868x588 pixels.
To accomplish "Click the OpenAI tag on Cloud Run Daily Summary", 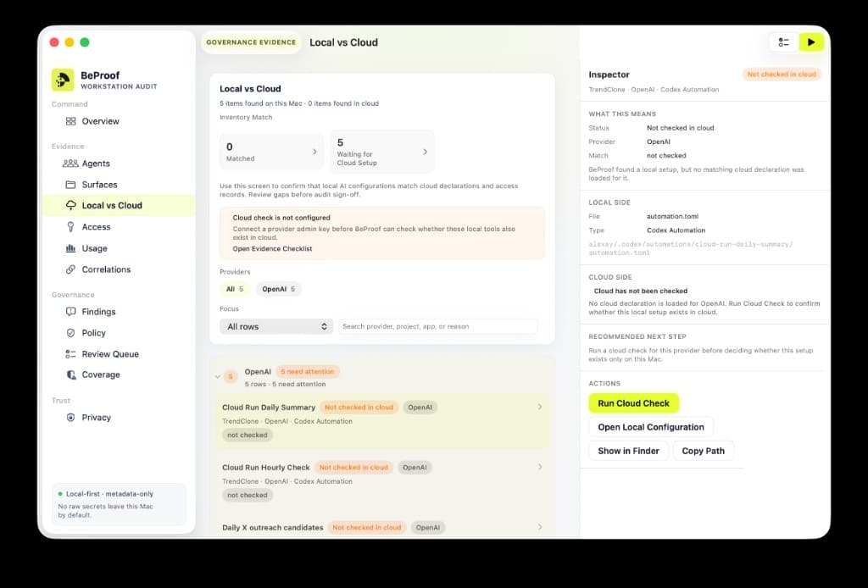I will tap(420, 408).
